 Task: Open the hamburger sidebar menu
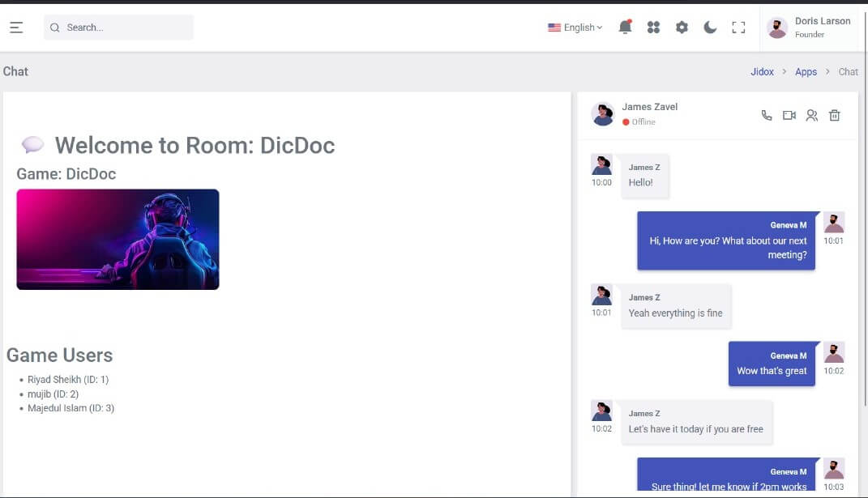click(16, 28)
